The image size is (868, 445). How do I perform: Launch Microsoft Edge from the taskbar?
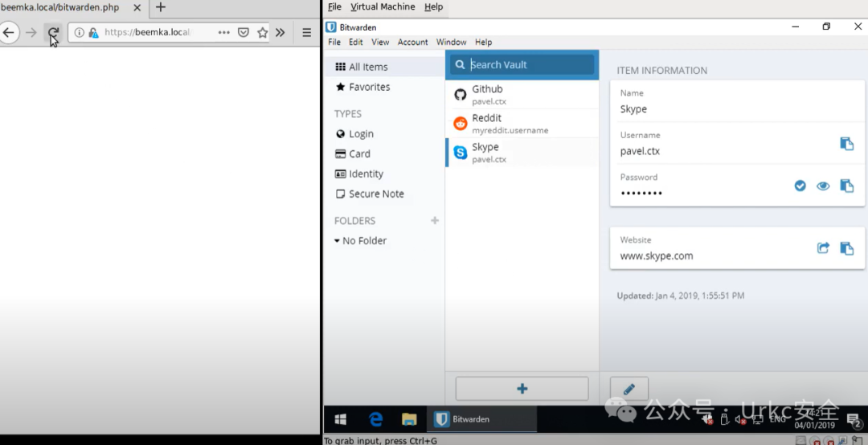point(376,419)
